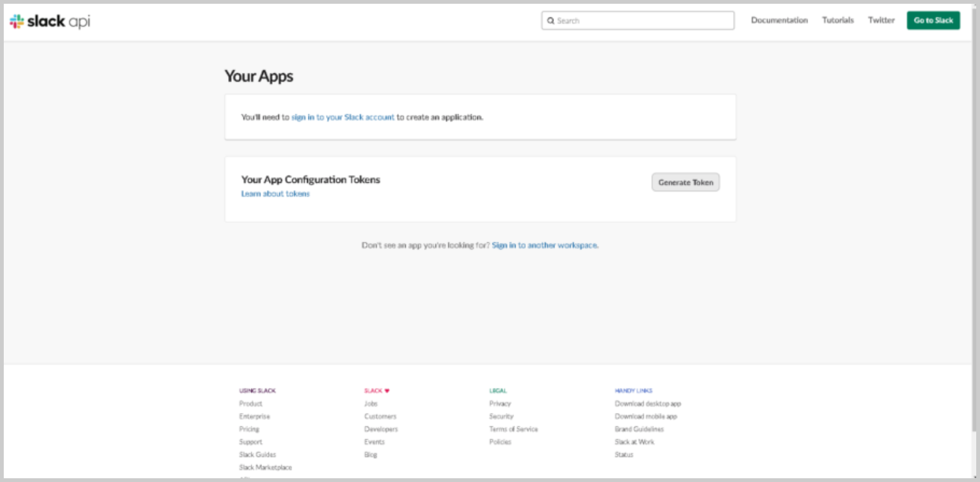
Task: Click the Generate Token button
Action: [685, 183]
